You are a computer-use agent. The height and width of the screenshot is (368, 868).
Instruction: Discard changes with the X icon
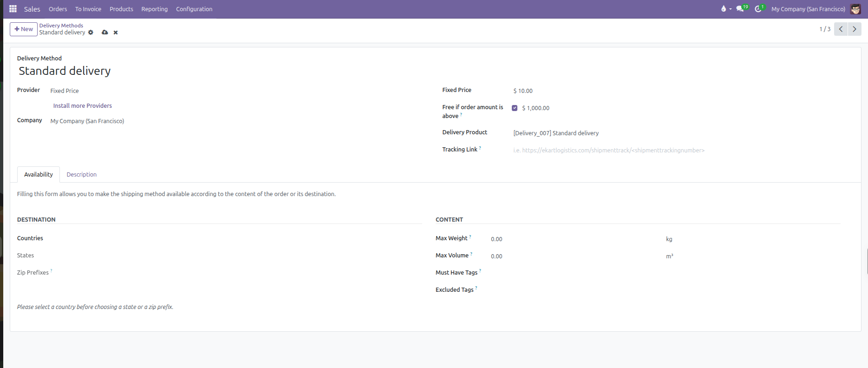point(116,33)
